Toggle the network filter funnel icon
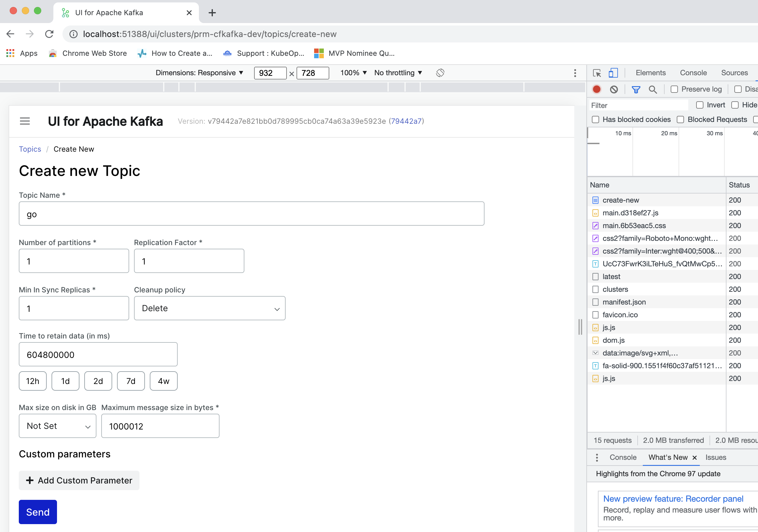 [x=636, y=89]
